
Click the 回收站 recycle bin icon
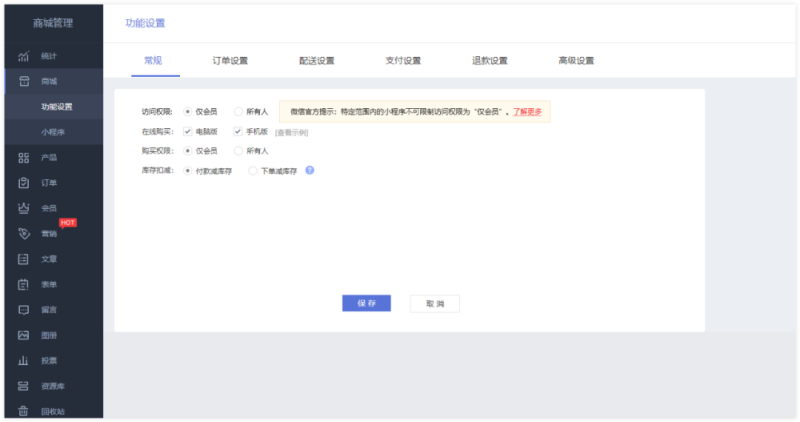(x=23, y=411)
